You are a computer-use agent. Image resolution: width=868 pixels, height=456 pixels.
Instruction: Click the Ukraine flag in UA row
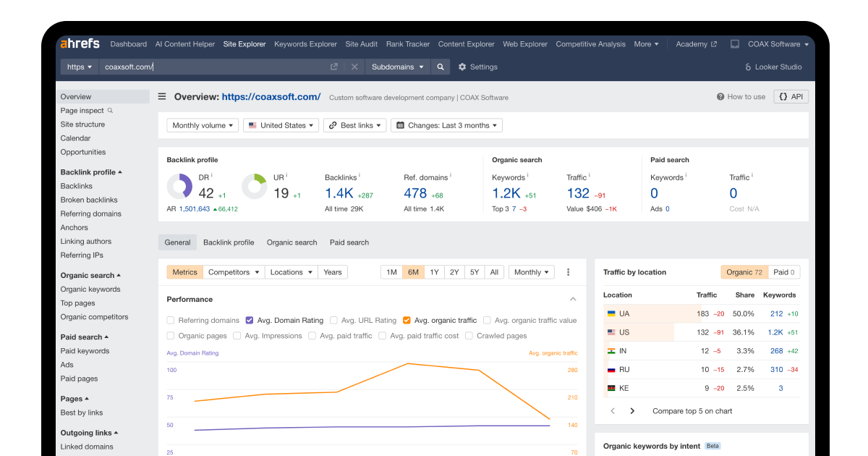point(611,313)
